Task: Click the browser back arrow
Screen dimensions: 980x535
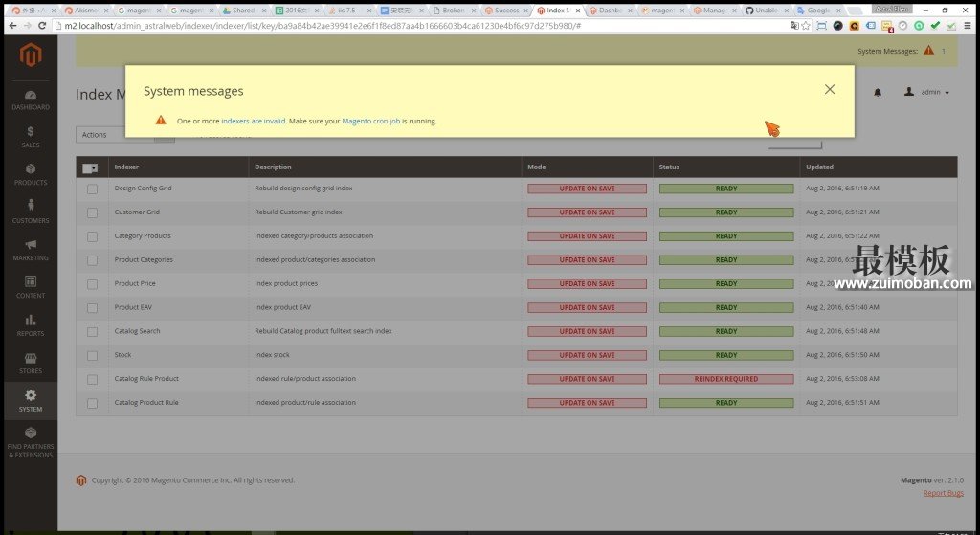Action: pyautogui.click(x=13, y=26)
